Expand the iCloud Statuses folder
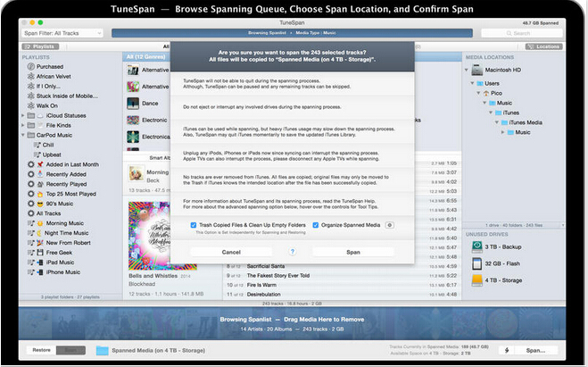 pos(23,115)
